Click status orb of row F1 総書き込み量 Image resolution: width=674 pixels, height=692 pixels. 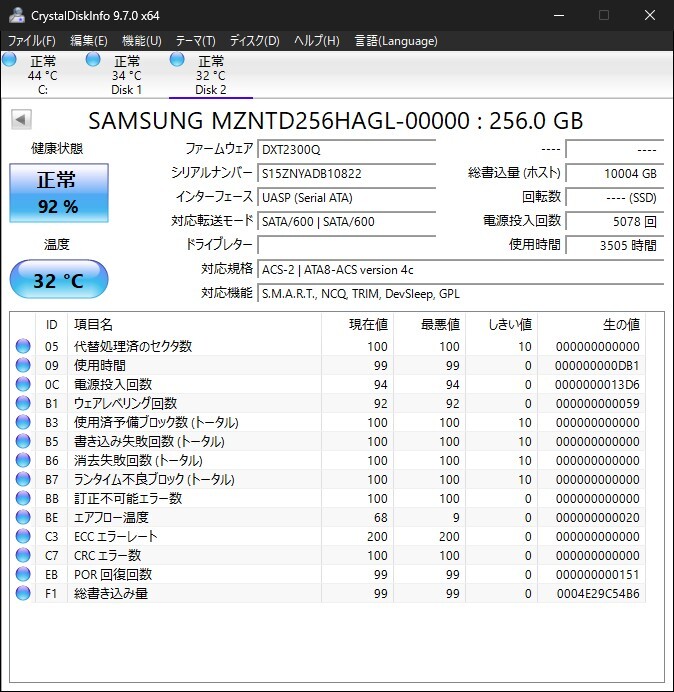click(23, 593)
